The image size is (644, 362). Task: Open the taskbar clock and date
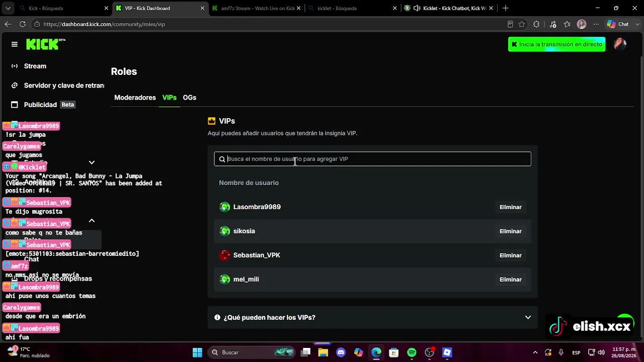[623, 352]
